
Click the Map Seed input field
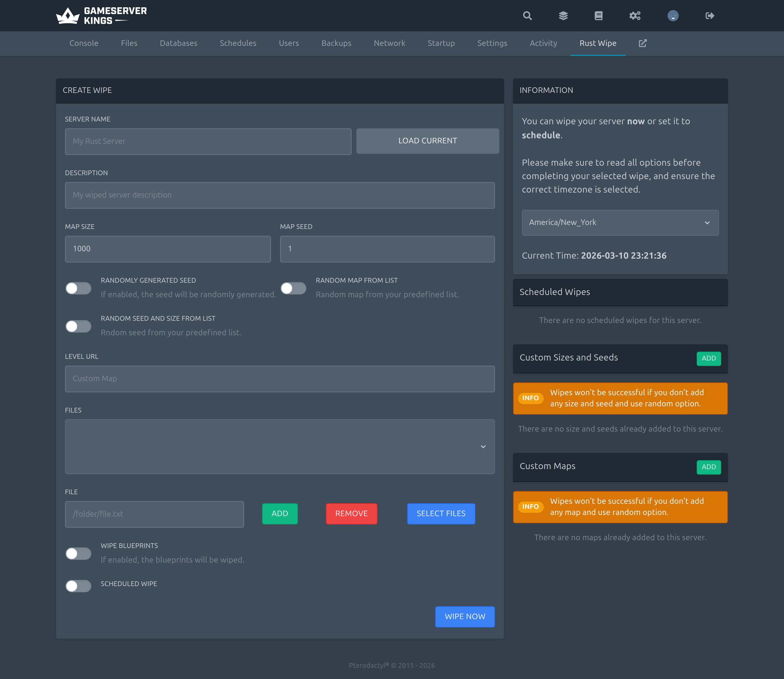pos(387,249)
